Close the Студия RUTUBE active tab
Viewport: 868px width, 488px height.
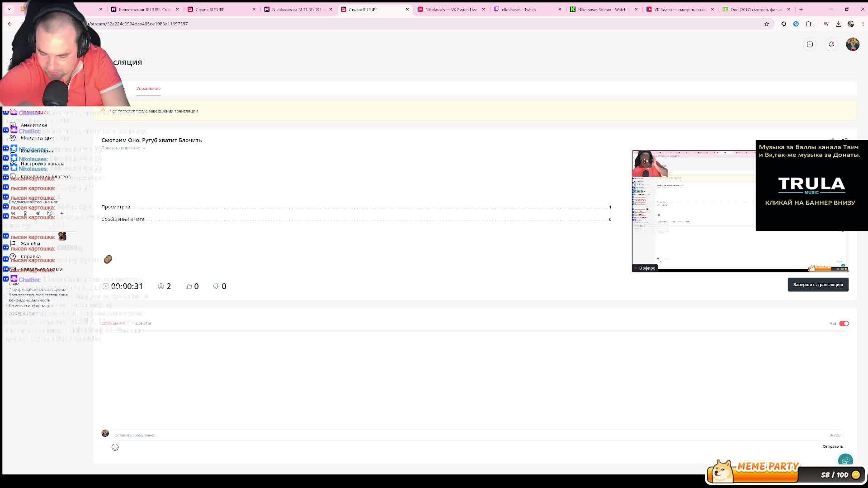(407, 9)
